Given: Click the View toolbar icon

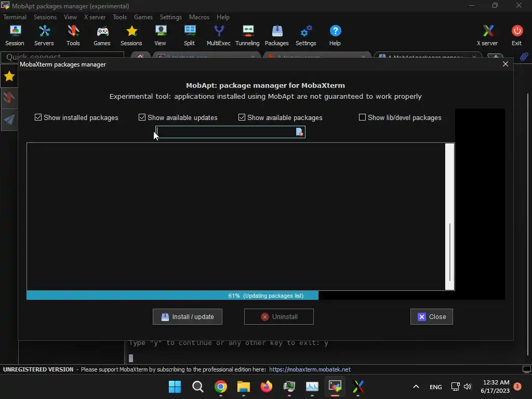Looking at the screenshot, I should tap(161, 35).
